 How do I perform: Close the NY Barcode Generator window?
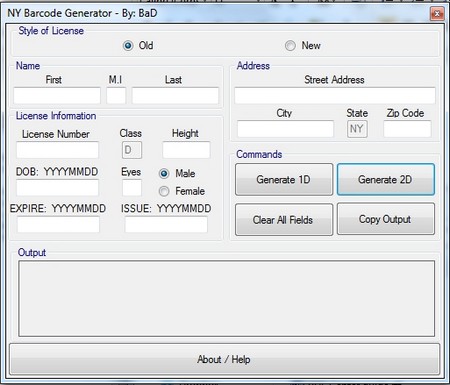[437, 14]
